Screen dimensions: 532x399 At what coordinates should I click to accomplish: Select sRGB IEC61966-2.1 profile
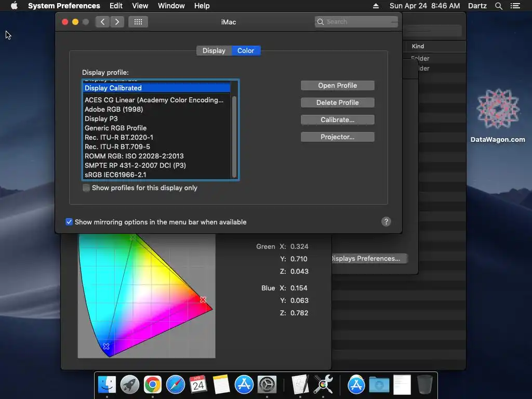click(x=156, y=175)
